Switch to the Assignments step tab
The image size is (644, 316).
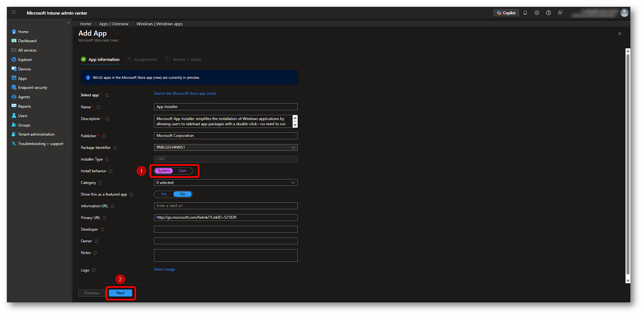pos(145,60)
